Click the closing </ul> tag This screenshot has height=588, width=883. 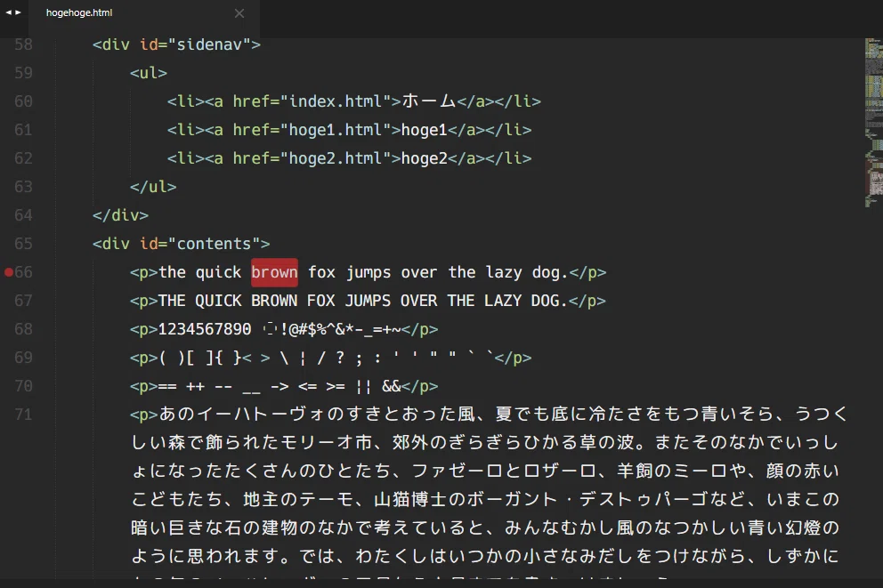153,187
